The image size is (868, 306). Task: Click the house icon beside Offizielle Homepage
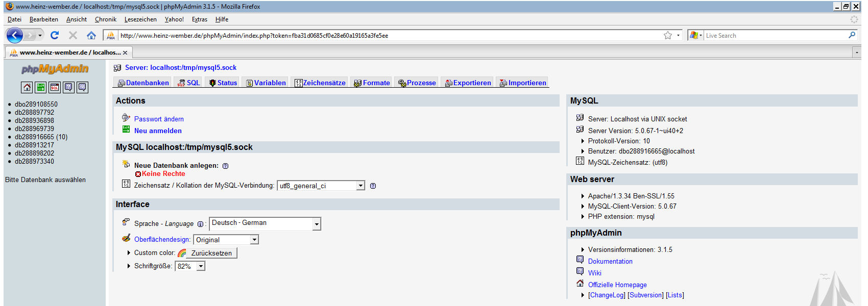click(580, 283)
